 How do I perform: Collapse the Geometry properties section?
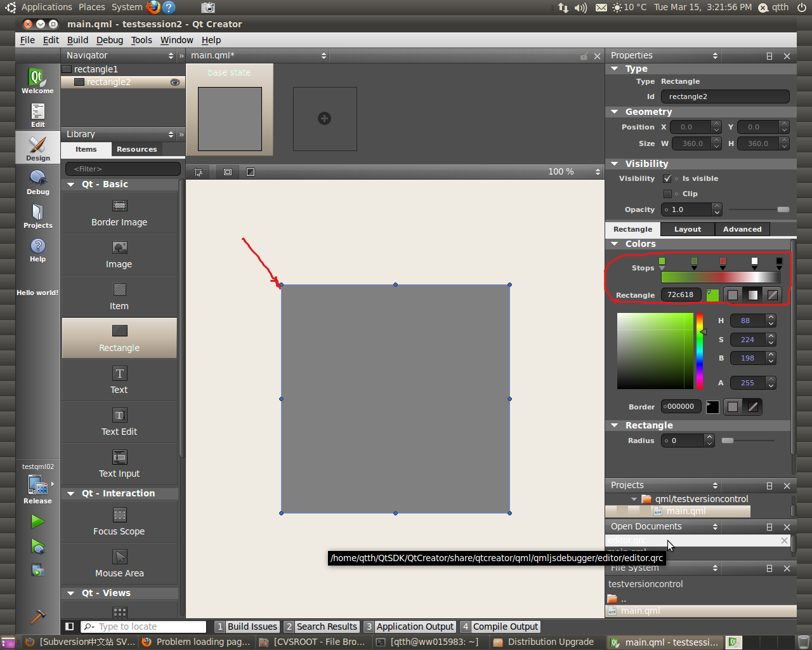pyautogui.click(x=614, y=112)
